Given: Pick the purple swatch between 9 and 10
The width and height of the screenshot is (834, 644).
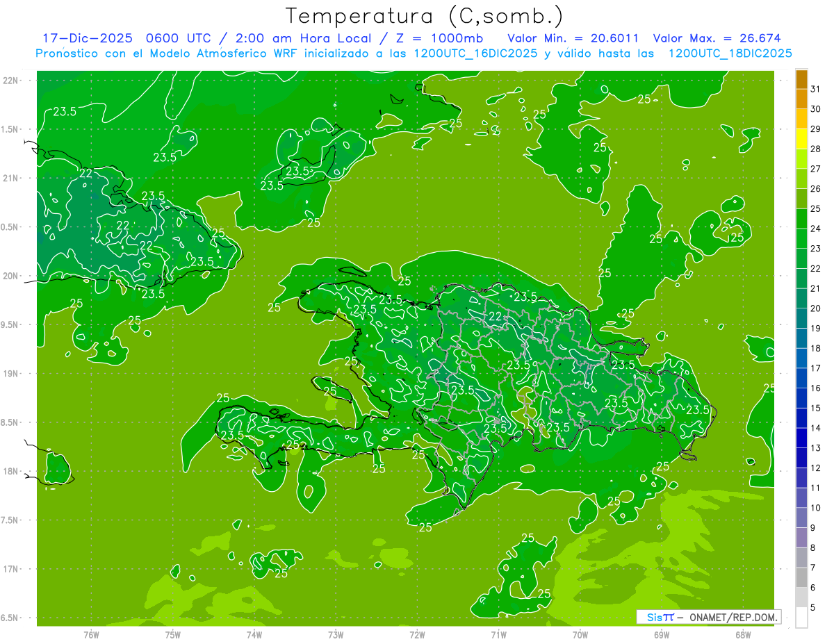Looking at the screenshot, I should click(801, 518).
